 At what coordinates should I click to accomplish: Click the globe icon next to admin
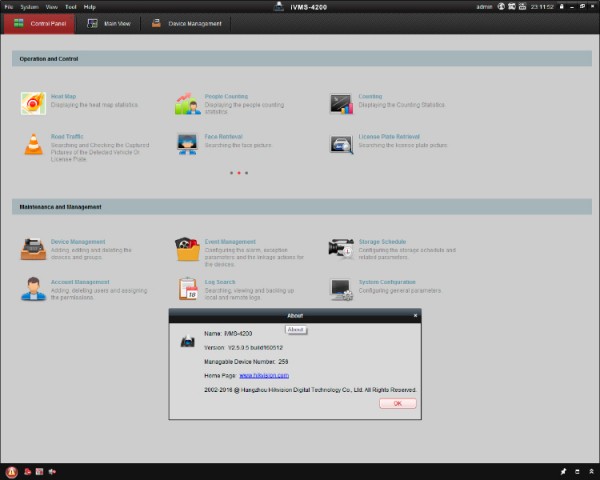coord(501,7)
